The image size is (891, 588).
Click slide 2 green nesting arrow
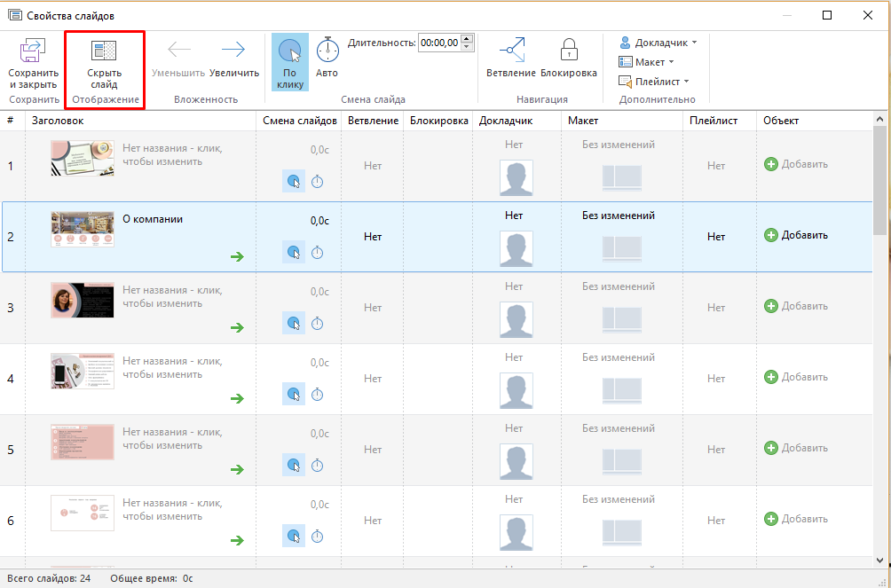click(237, 257)
